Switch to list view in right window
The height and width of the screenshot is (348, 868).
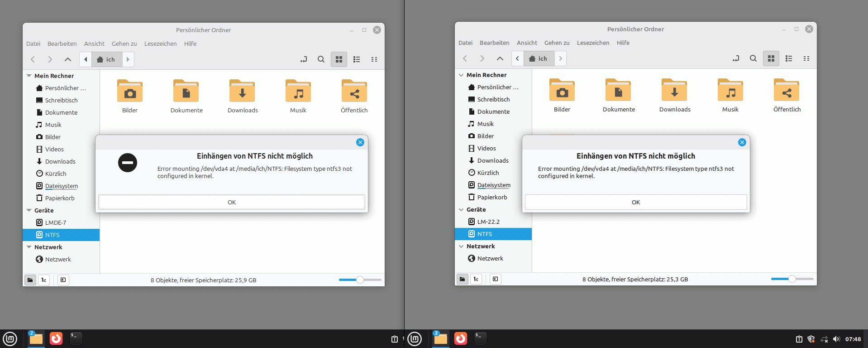[x=789, y=58]
